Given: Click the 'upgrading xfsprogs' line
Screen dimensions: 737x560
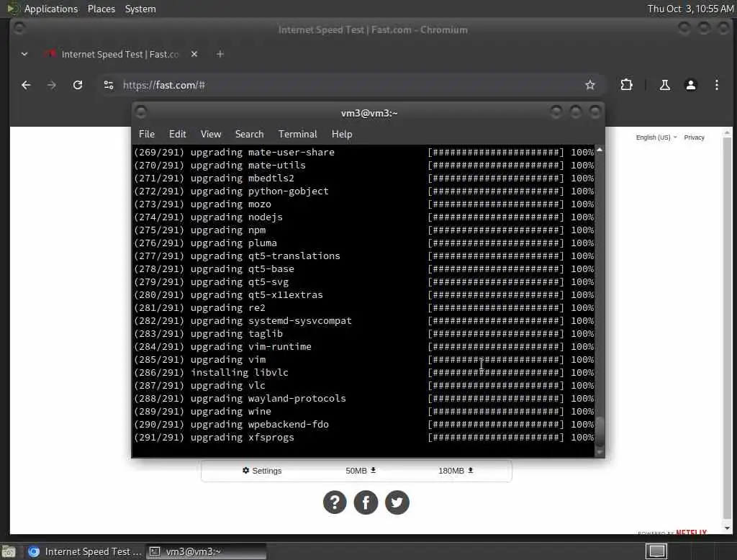Looking at the screenshot, I should click(363, 438).
